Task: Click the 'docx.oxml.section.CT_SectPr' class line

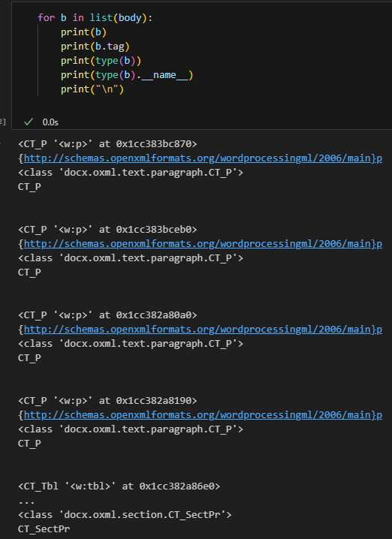Action: point(125,514)
